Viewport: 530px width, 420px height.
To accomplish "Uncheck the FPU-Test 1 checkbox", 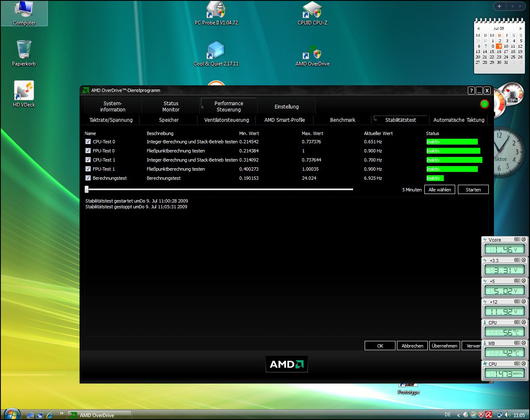I will [x=88, y=169].
